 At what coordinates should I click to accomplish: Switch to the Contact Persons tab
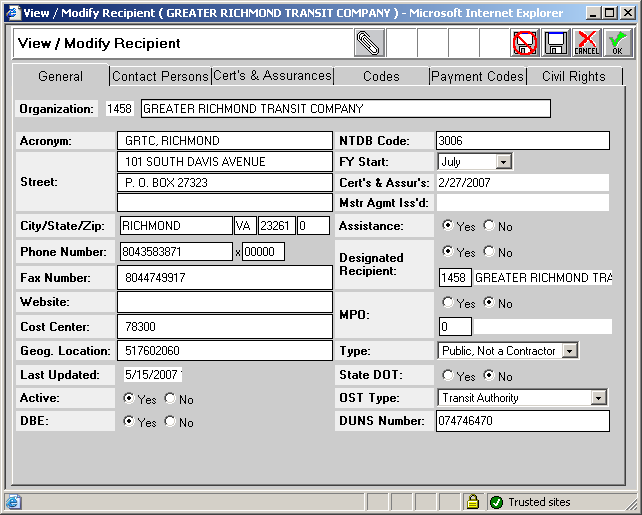click(x=160, y=76)
